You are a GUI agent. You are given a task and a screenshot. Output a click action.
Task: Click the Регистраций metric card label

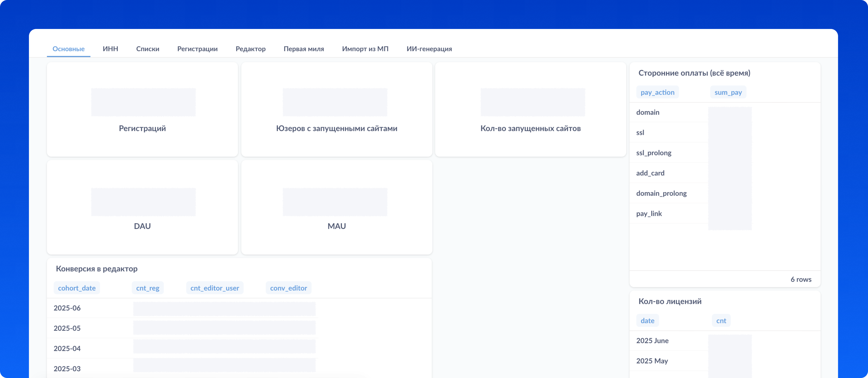tap(142, 128)
